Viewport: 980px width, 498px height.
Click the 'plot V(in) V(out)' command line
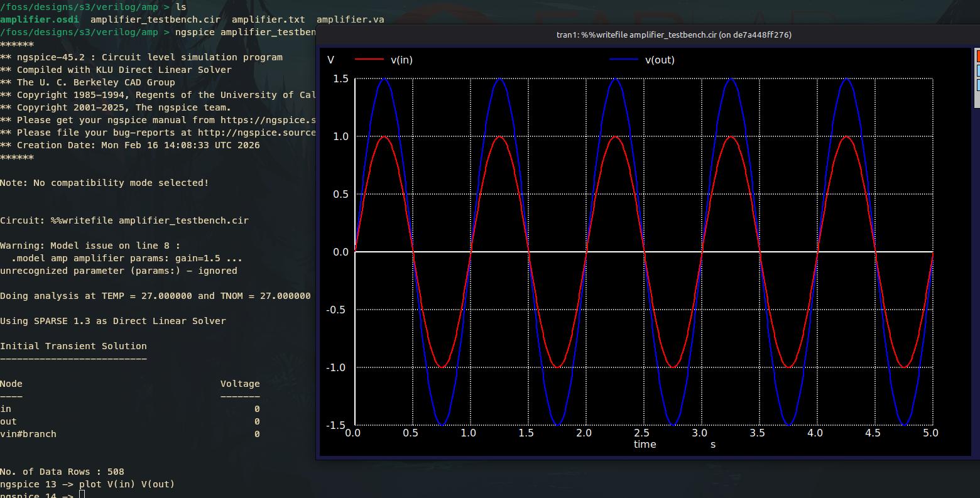pyautogui.click(x=126, y=484)
